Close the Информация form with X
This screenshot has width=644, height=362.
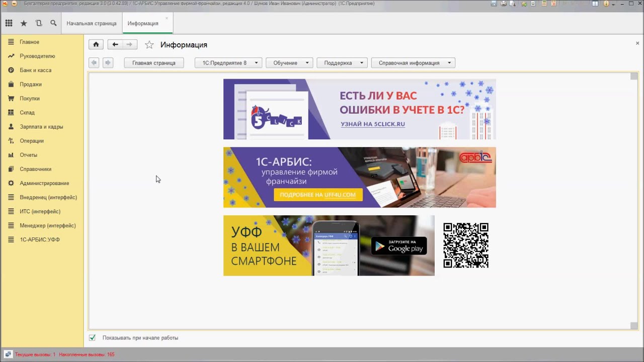click(637, 43)
